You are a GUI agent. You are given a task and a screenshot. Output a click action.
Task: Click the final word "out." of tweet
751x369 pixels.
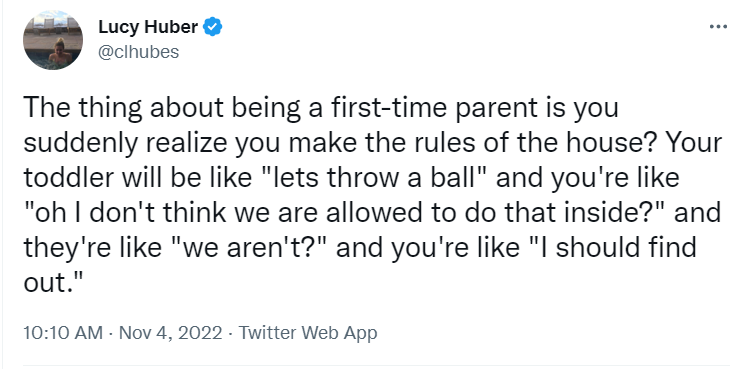[x=50, y=283]
